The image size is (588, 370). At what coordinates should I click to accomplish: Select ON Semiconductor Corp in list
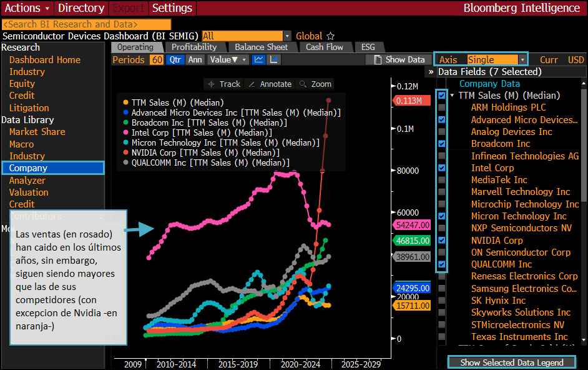point(521,252)
